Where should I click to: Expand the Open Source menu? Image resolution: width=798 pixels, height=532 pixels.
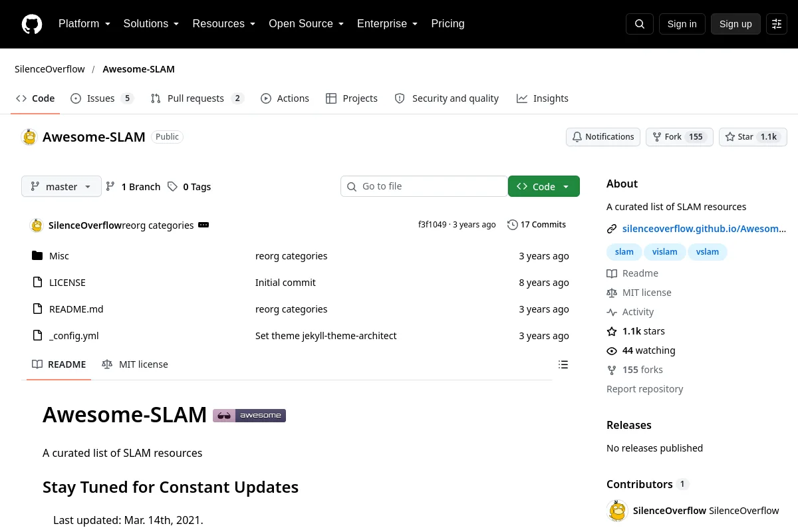tap(307, 24)
